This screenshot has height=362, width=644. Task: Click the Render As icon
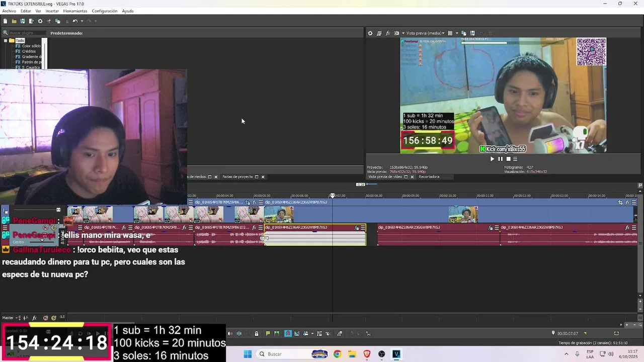click(x=31, y=21)
